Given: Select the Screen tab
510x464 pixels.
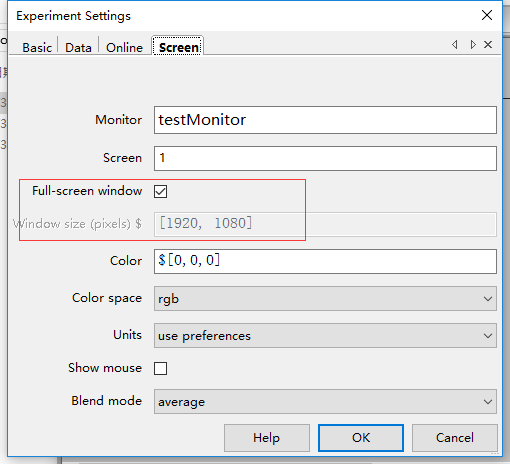Looking at the screenshot, I should pos(178,47).
